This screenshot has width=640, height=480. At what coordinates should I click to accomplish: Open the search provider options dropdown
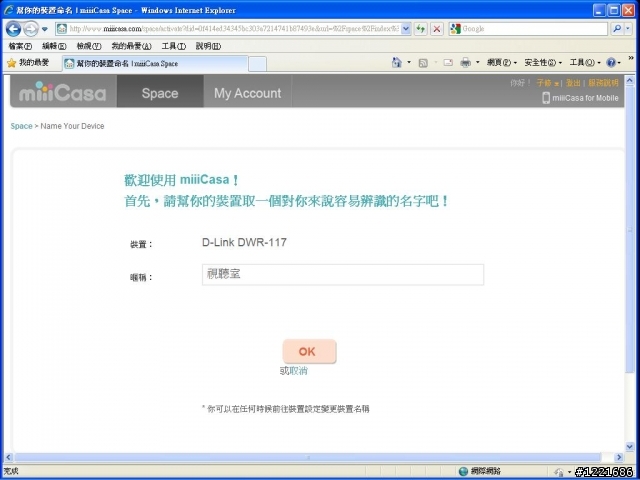[x=629, y=29]
